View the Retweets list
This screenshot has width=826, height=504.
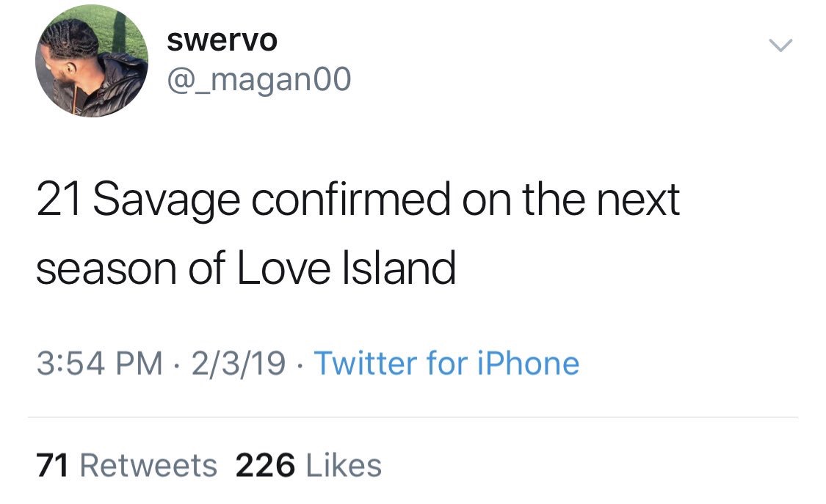pos(148,465)
